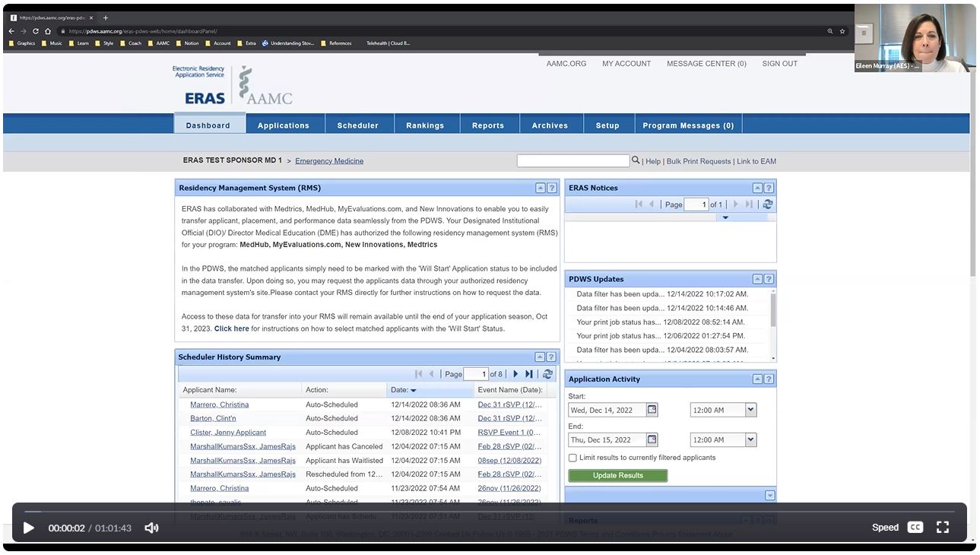The width and height of the screenshot is (980, 555).
Task: Mute the video player volume
Action: click(x=151, y=528)
